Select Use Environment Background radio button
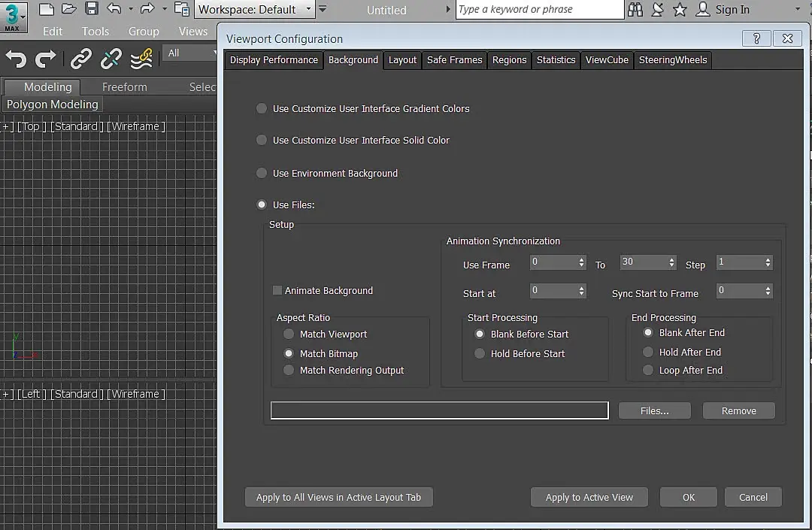This screenshot has height=530, width=812. click(262, 173)
